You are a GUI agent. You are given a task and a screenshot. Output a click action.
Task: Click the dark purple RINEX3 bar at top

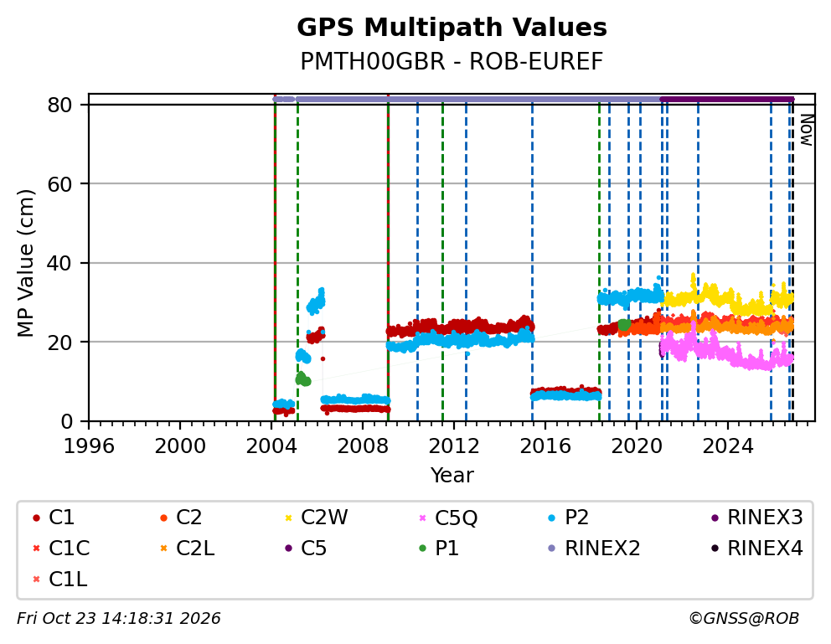click(726, 99)
